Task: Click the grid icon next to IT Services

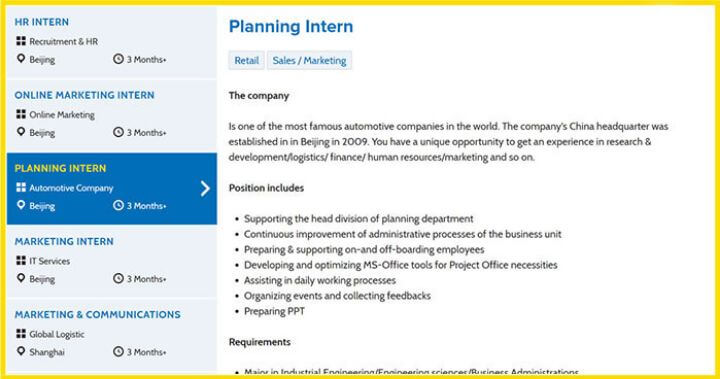Action: tap(21, 260)
